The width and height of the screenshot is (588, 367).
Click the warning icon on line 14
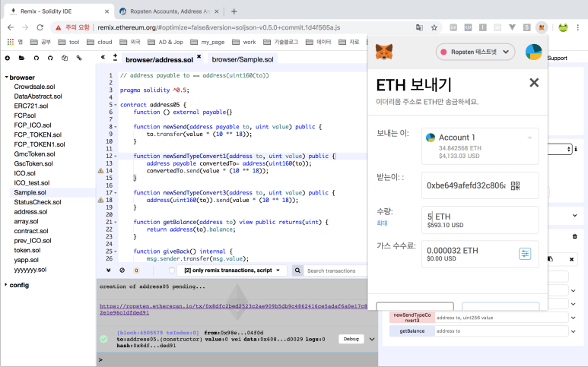tap(100, 171)
